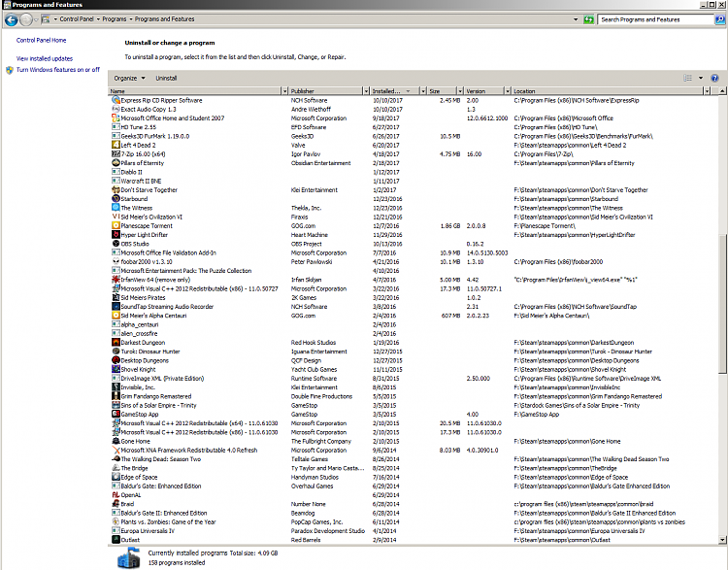Select Europa Universalis IV row
This screenshot has width=728, height=570.
[x=414, y=530]
